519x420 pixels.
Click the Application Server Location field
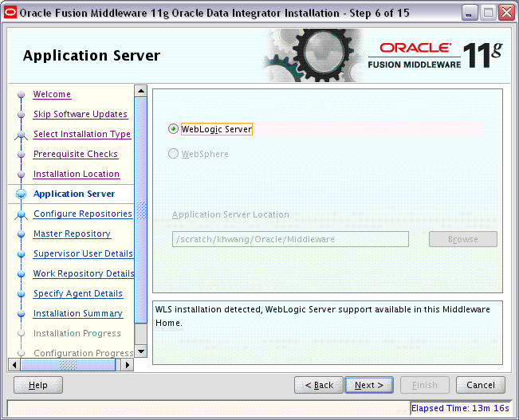tap(290, 239)
